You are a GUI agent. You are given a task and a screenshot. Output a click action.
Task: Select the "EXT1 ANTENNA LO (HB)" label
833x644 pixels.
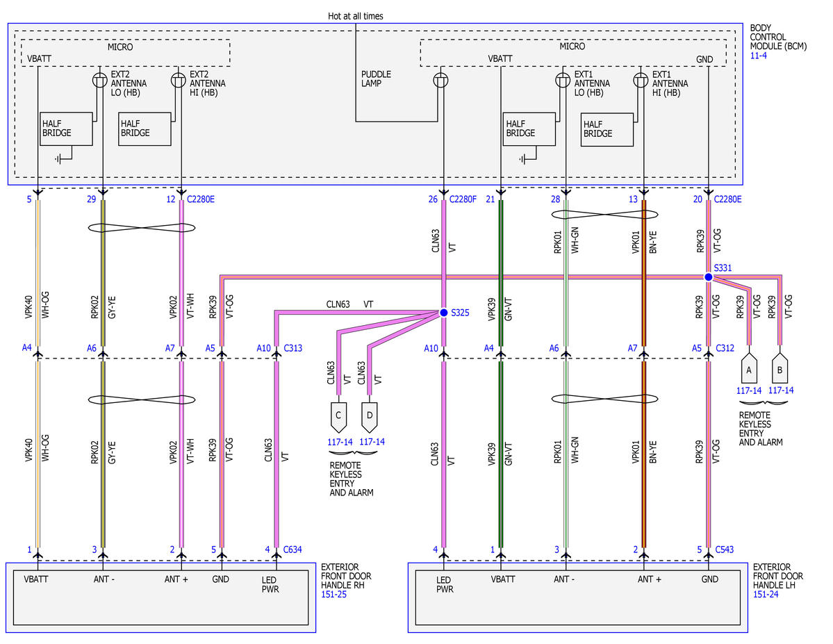pyautogui.click(x=593, y=83)
